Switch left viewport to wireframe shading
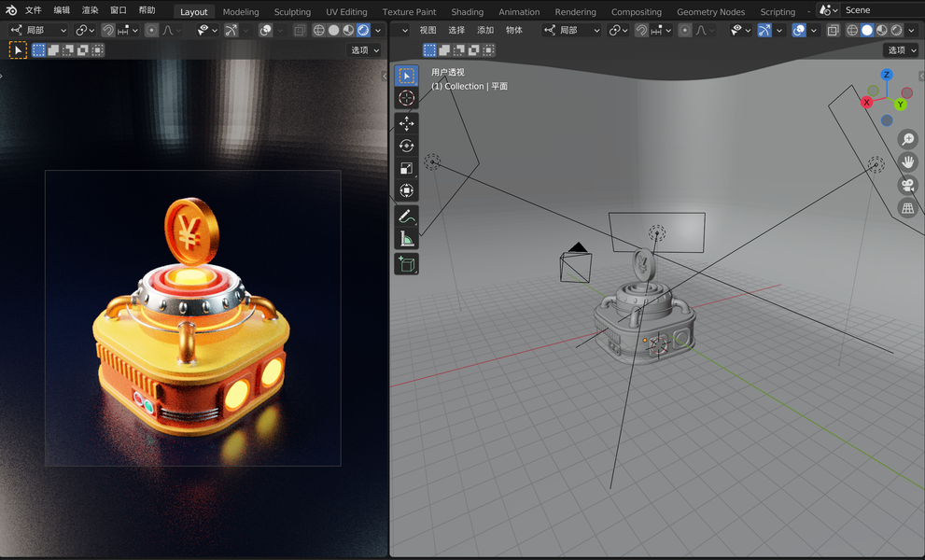Image resolution: width=925 pixels, height=560 pixels. tap(319, 30)
